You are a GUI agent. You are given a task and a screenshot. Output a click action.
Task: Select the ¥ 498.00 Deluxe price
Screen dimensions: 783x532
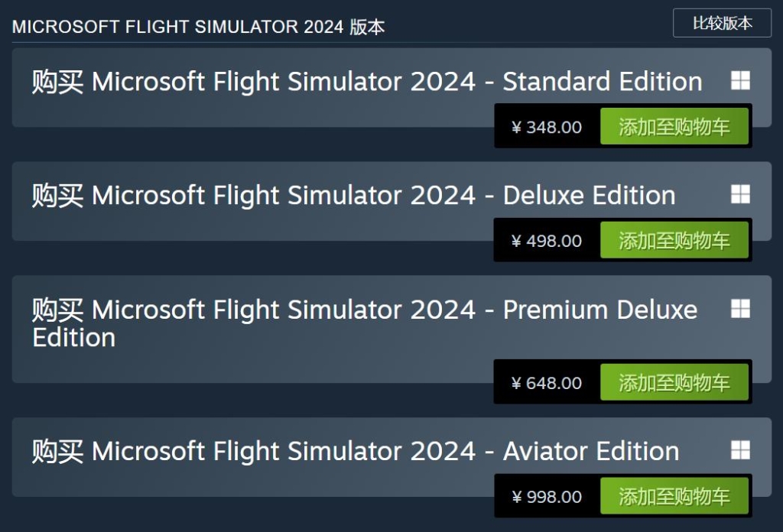tap(547, 241)
